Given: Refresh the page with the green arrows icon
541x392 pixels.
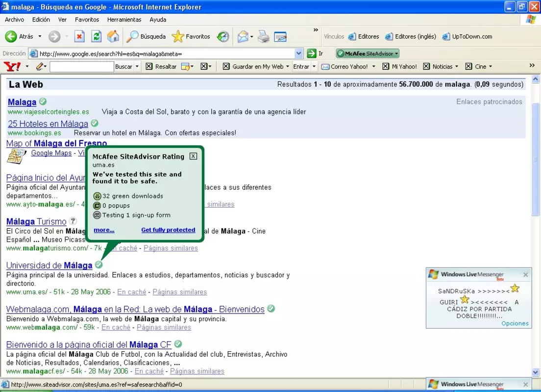Looking at the screenshot, I should coord(96,36).
